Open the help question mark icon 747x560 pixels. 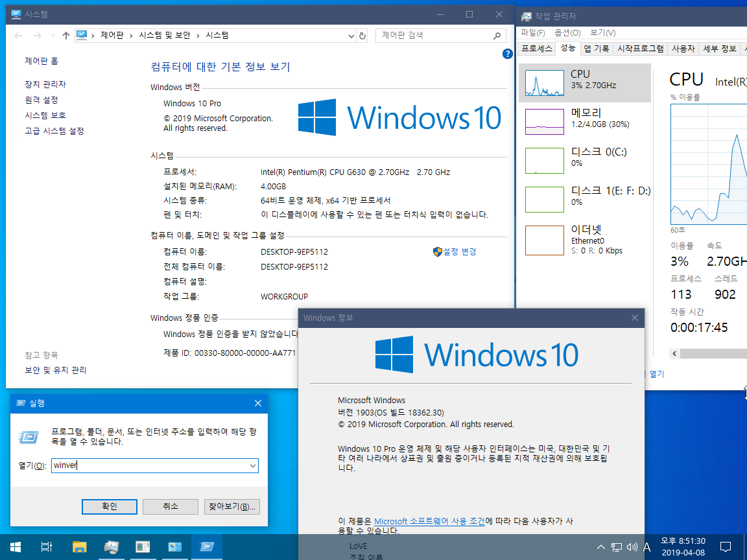508,54
